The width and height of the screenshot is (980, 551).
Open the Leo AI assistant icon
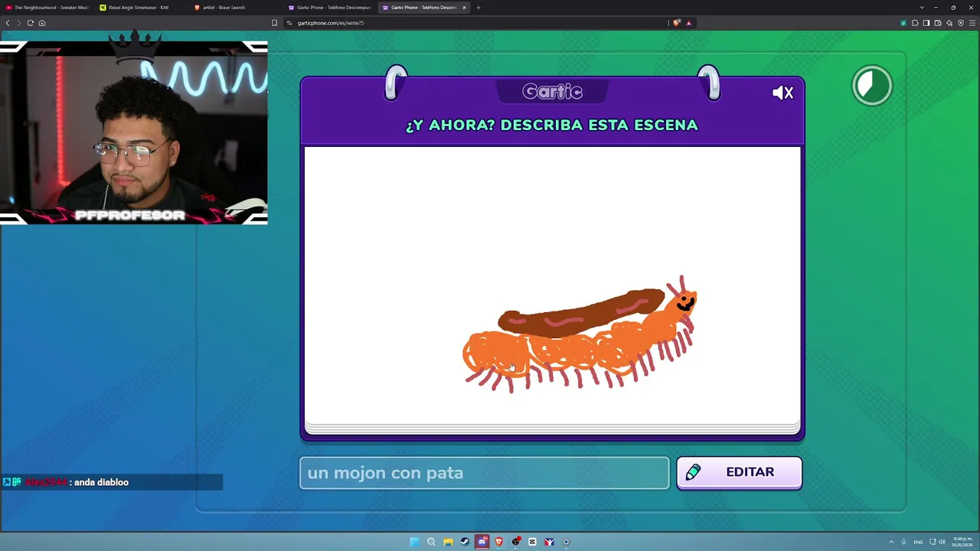pyautogui.click(x=949, y=23)
